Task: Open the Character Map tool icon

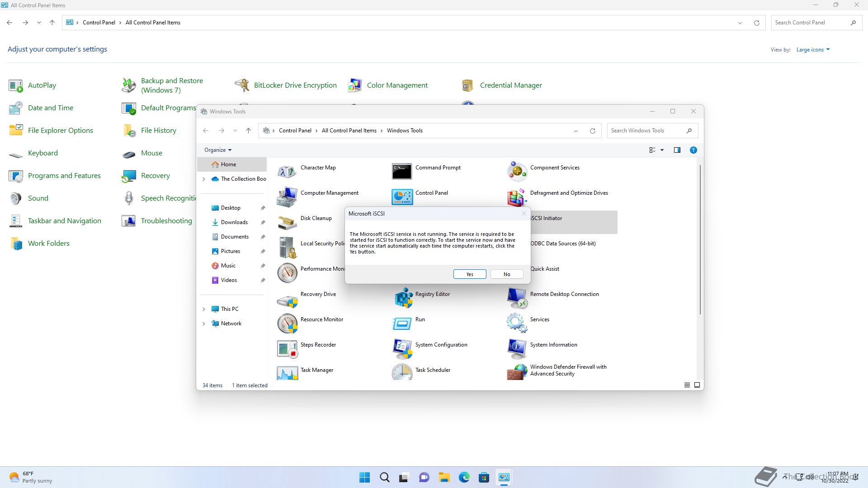Action: click(287, 172)
